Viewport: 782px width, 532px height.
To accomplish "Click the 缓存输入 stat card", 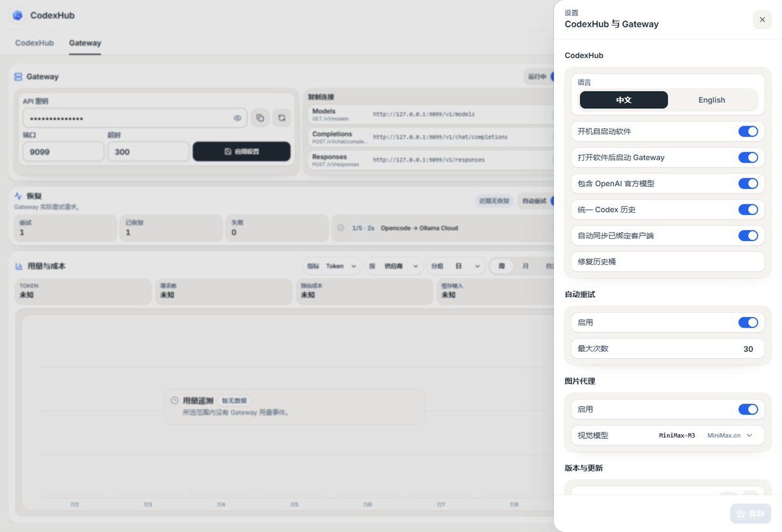I will [495, 291].
